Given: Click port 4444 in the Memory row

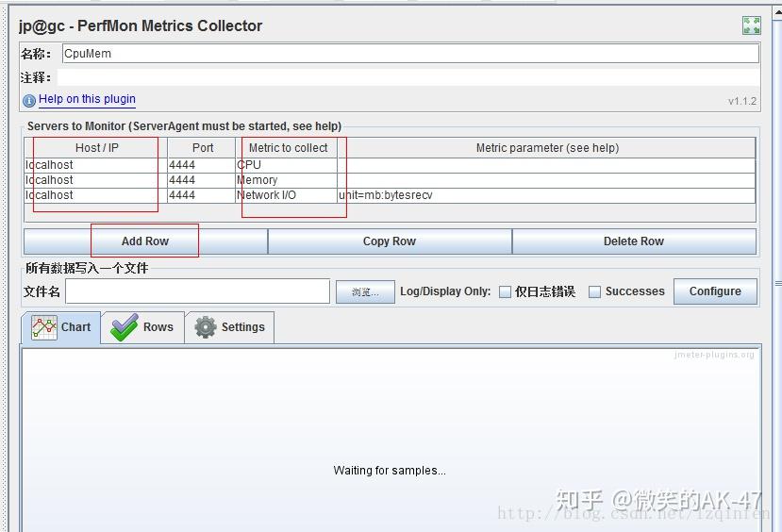Looking at the screenshot, I should pyautogui.click(x=201, y=180).
